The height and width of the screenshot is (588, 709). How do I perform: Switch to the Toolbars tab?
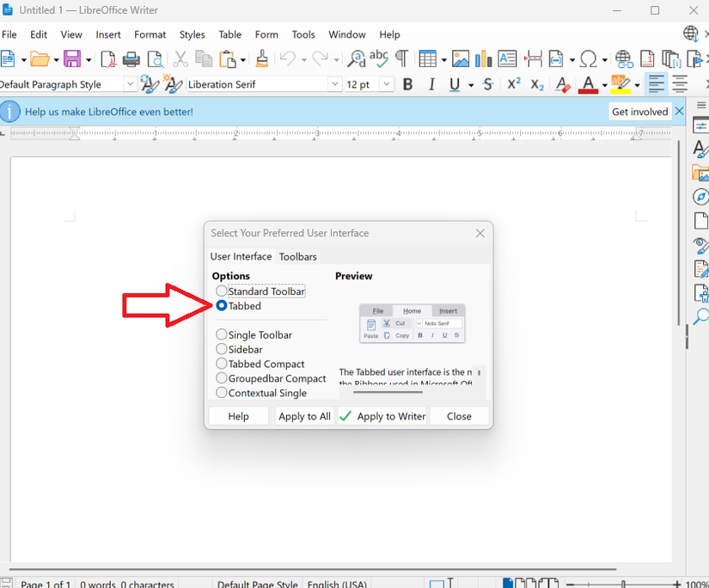298,256
